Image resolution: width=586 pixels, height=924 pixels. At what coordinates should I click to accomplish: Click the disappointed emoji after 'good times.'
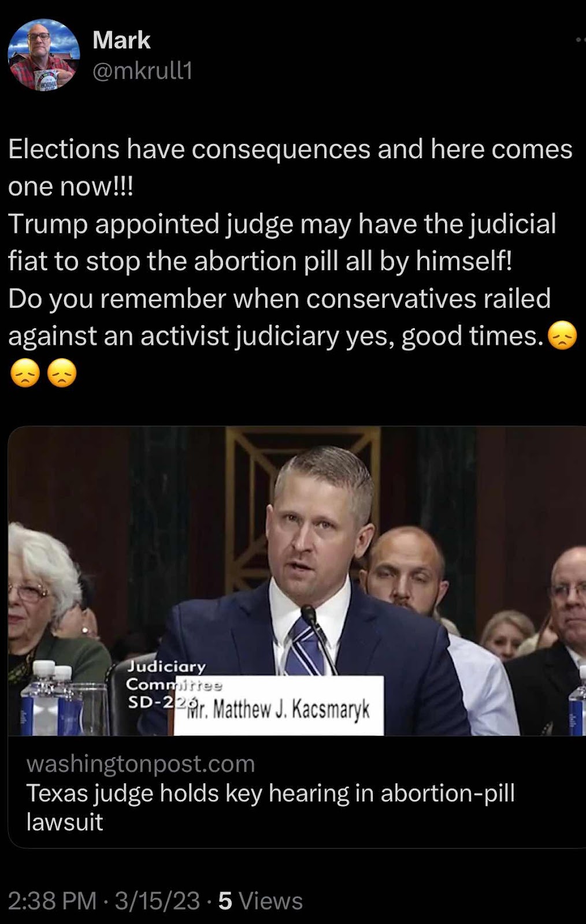click(562, 336)
